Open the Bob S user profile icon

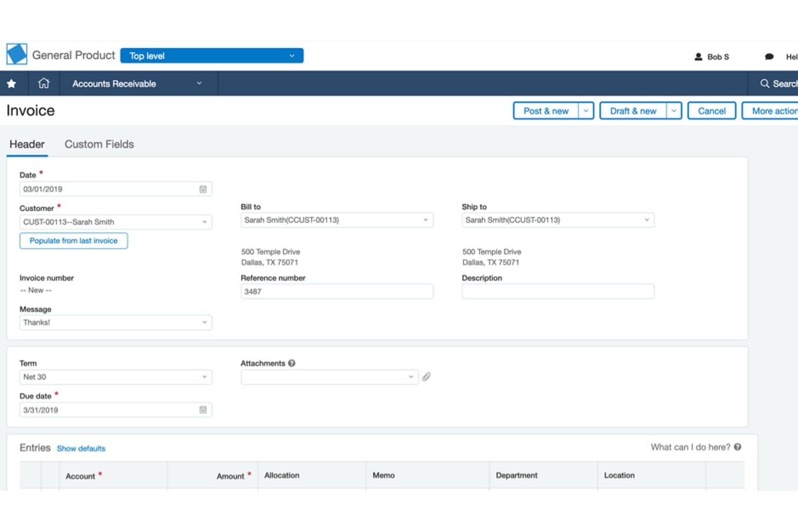tap(698, 57)
